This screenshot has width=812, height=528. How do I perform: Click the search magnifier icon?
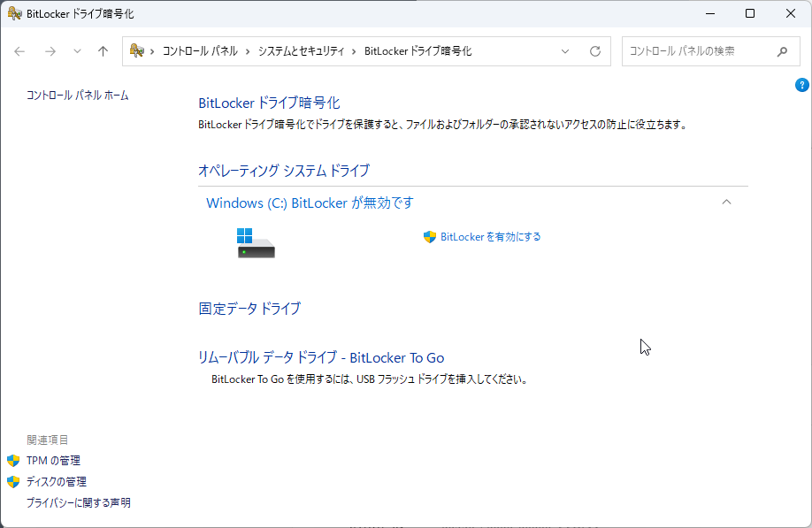point(782,51)
